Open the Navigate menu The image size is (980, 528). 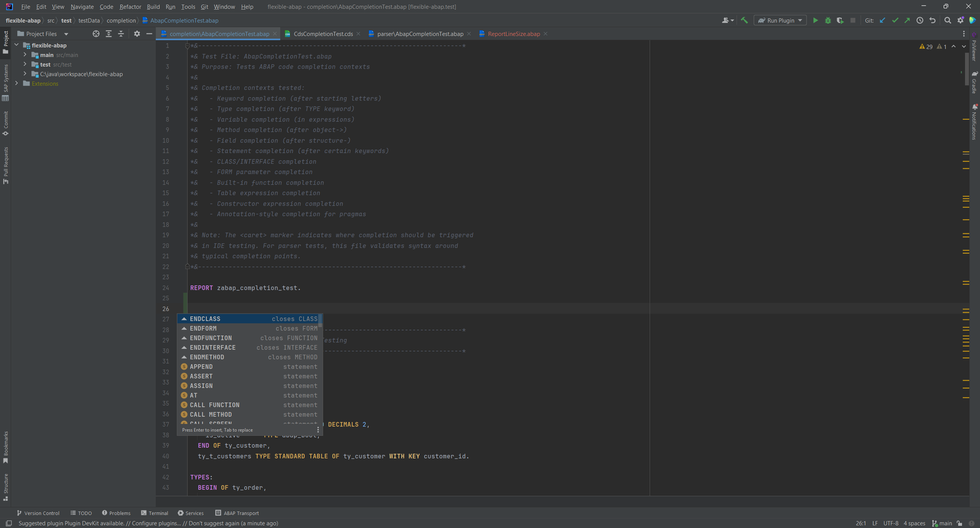click(x=82, y=7)
